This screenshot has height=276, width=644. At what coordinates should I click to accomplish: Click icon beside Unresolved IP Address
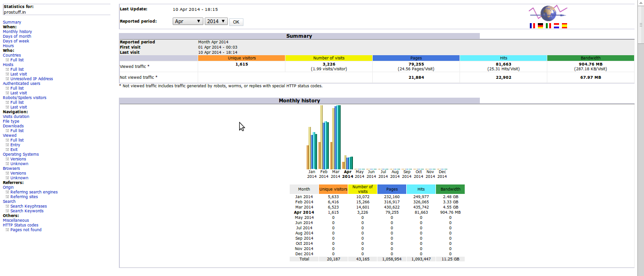[x=8, y=79]
